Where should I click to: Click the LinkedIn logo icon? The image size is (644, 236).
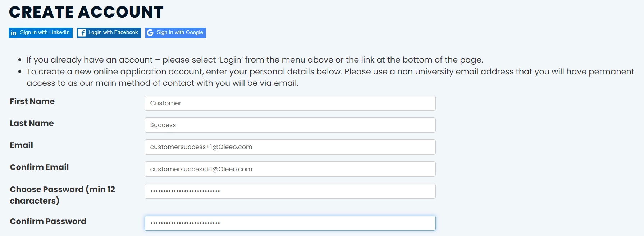point(14,33)
